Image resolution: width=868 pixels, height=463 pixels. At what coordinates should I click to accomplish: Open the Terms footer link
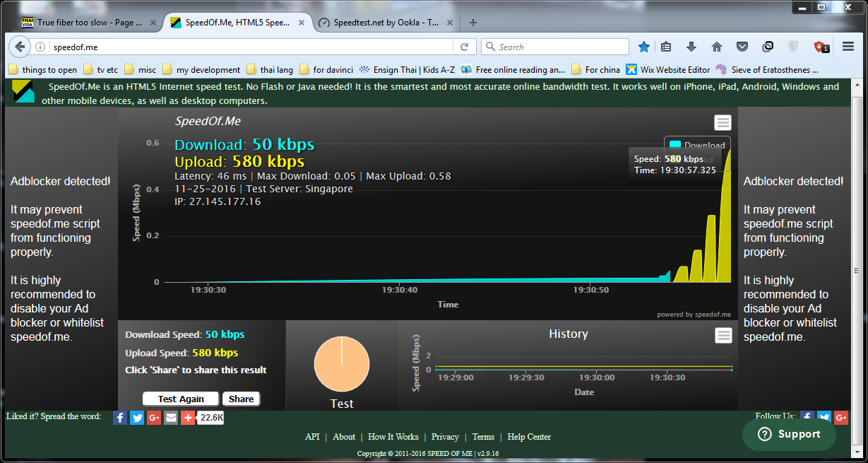[483, 437]
